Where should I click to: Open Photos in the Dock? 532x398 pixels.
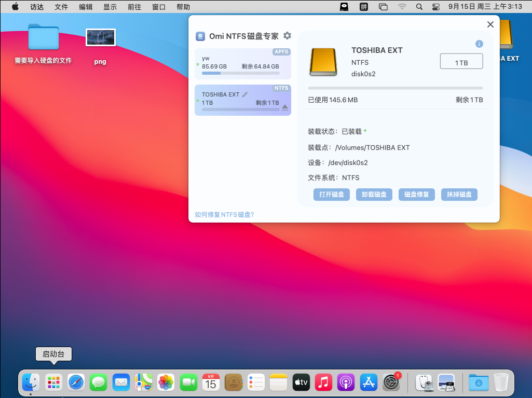166,383
